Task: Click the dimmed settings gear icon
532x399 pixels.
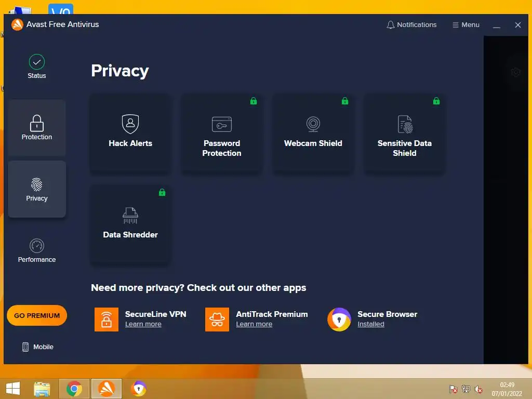Action: coord(516,72)
